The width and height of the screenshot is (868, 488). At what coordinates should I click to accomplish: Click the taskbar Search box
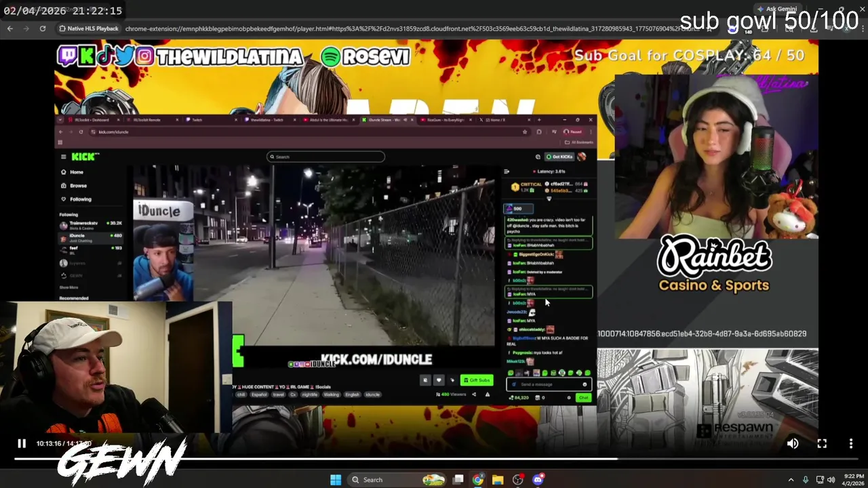click(x=396, y=480)
